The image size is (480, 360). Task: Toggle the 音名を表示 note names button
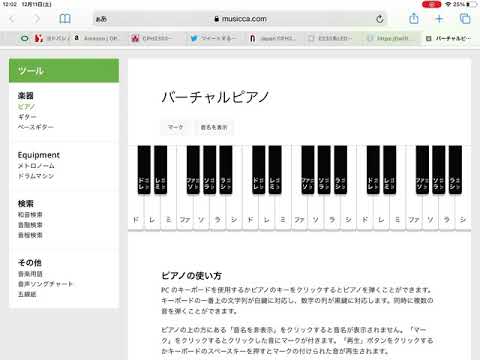point(214,127)
